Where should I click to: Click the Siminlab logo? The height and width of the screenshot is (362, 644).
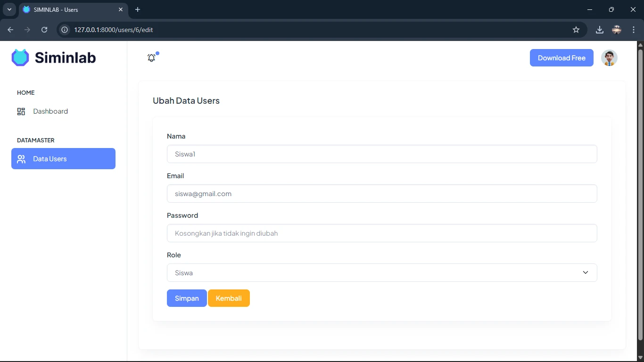[54, 58]
